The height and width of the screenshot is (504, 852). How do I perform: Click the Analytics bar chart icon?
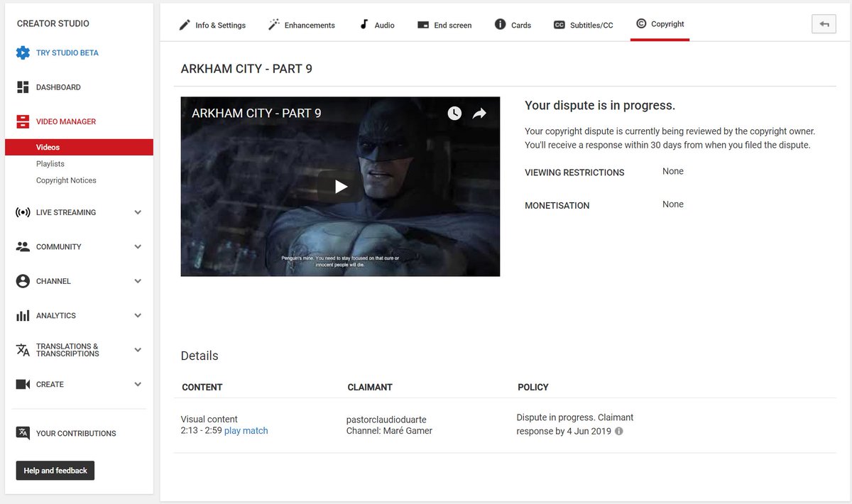[x=23, y=316]
